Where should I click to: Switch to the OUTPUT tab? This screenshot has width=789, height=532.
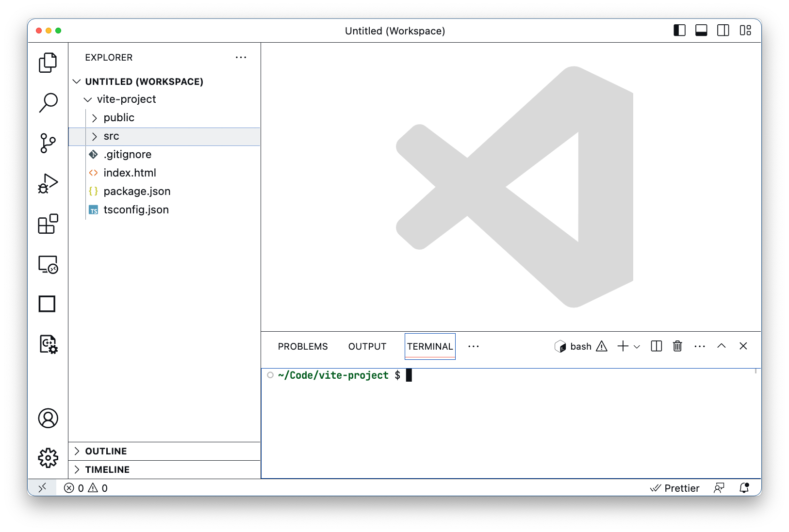tap(367, 346)
